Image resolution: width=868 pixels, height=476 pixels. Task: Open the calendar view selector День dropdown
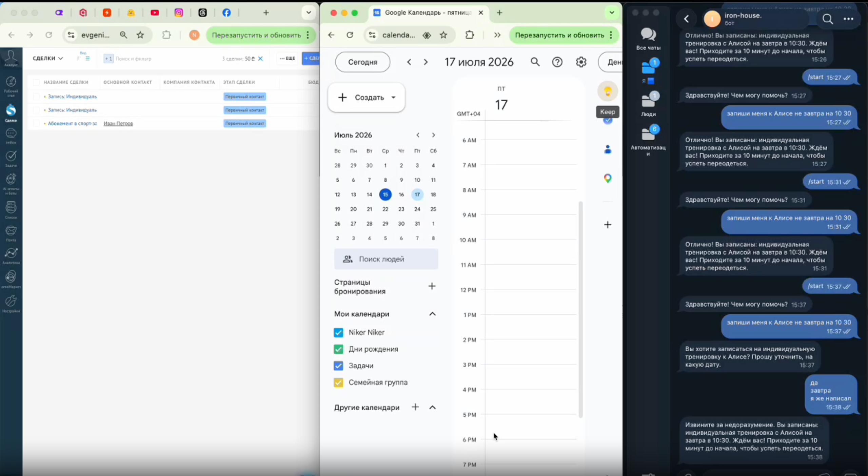611,62
